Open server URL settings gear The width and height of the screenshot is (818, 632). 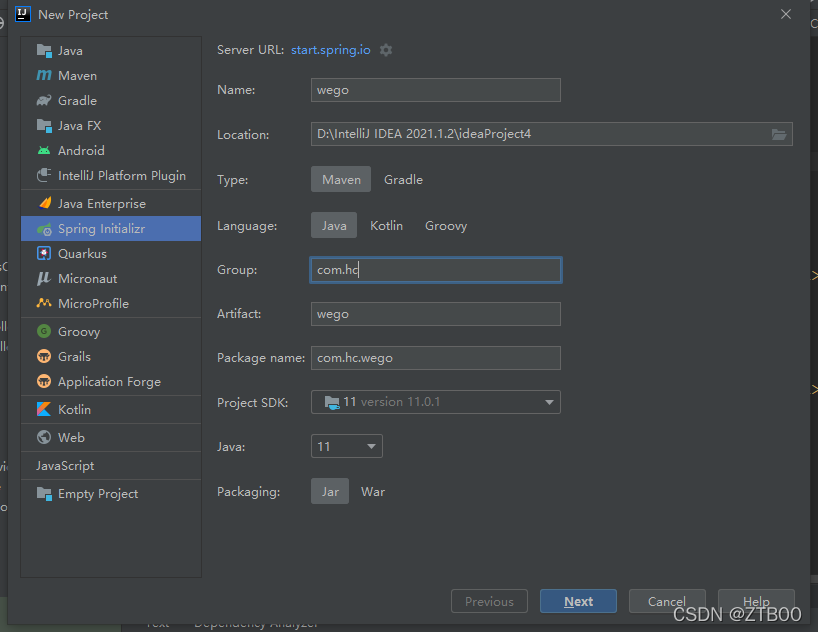tap(386, 50)
